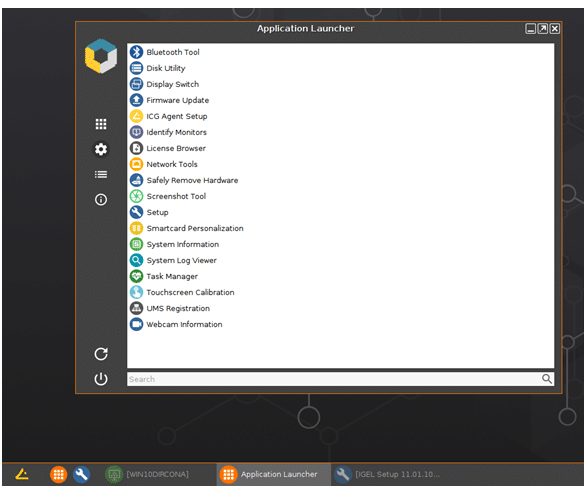Select the 'Task Manager' label
Image resolution: width=585 pixels, height=493 pixels.
(x=172, y=277)
